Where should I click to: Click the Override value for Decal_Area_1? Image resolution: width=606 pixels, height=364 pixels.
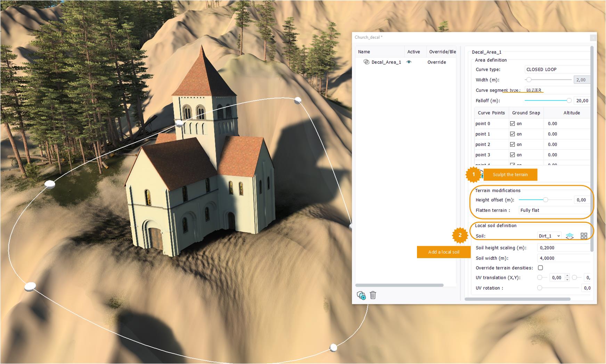coord(436,62)
